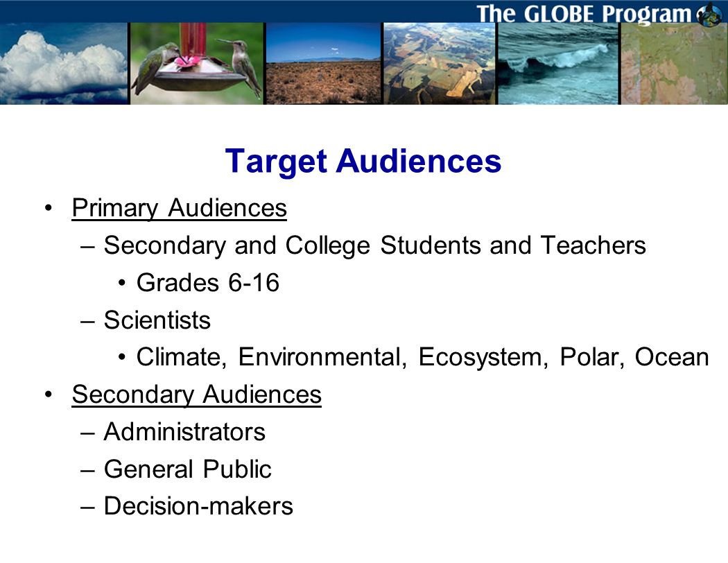Click the "Grades 6-16" sub-bullet
728x563 pixels.
pos(208,283)
